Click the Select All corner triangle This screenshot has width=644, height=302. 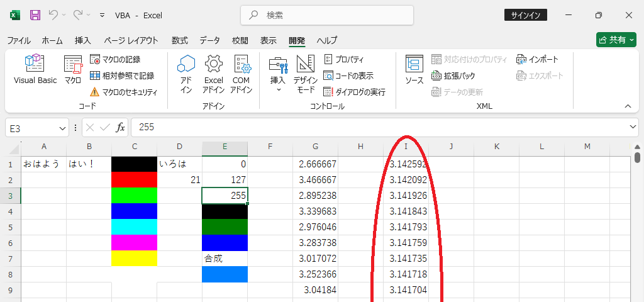(x=14, y=148)
